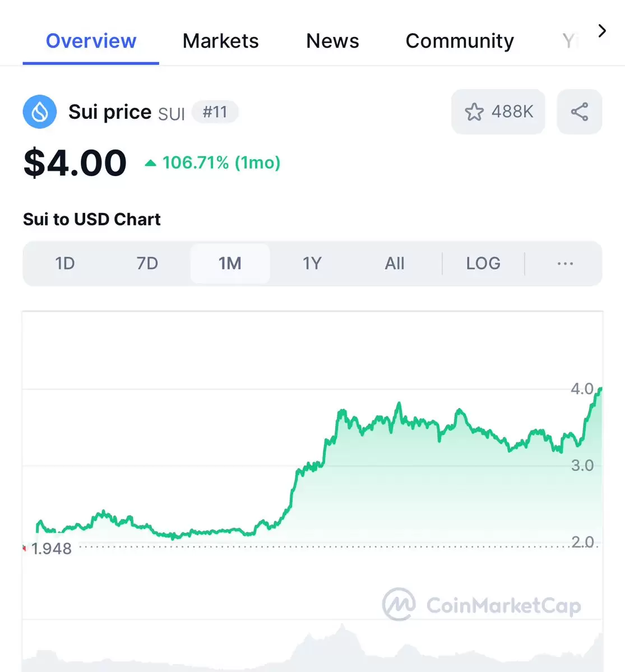Go to the News tab
625x672 pixels.
pyautogui.click(x=332, y=41)
